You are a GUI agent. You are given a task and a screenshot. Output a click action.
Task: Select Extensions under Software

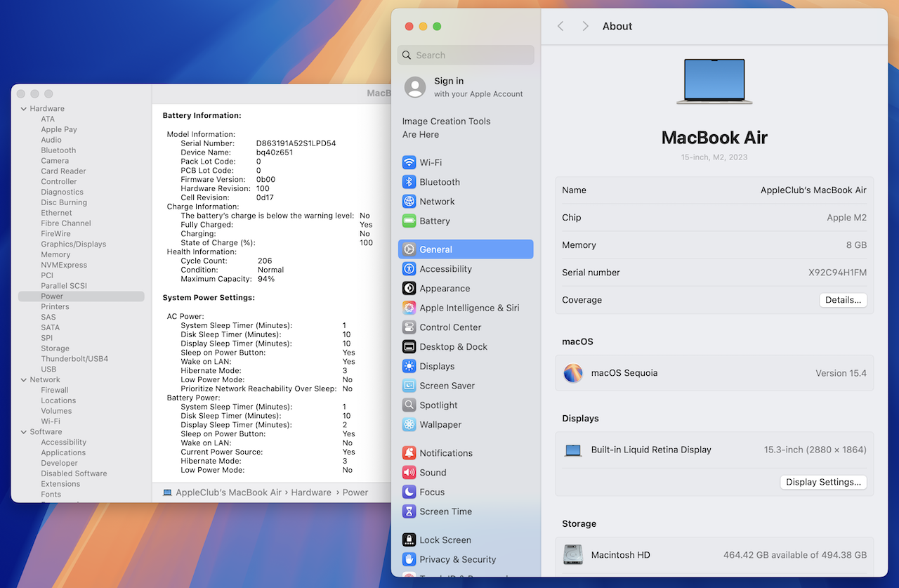click(x=60, y=484)
